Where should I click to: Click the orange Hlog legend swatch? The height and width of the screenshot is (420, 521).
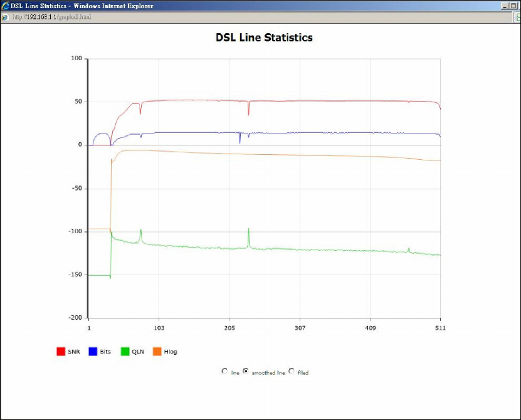[x=157, y=352]
